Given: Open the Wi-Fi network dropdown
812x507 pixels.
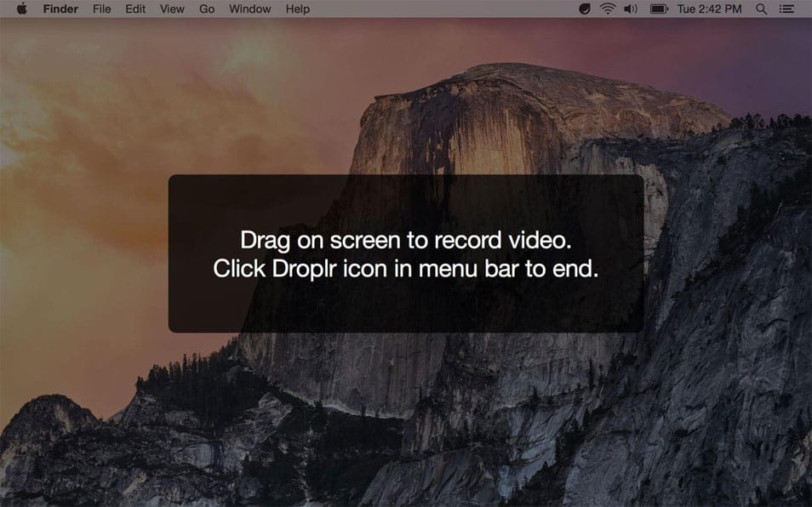Looking at the screenshot, I should click(x=607, y=9).
